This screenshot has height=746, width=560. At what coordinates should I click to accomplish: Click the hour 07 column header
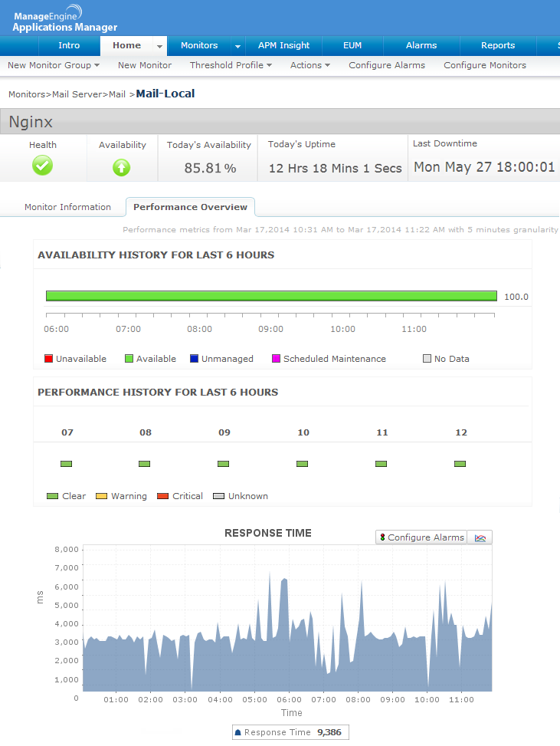pos(67,432)
